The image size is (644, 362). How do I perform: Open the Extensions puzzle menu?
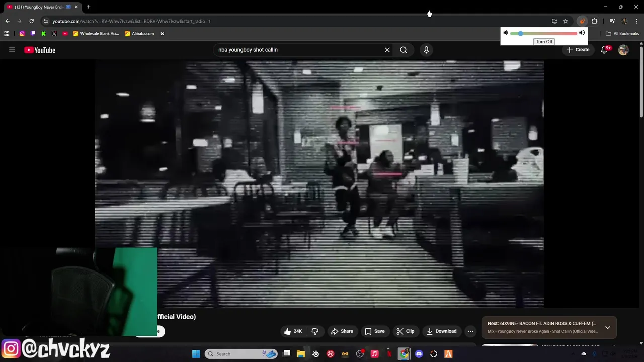(594, 21)
